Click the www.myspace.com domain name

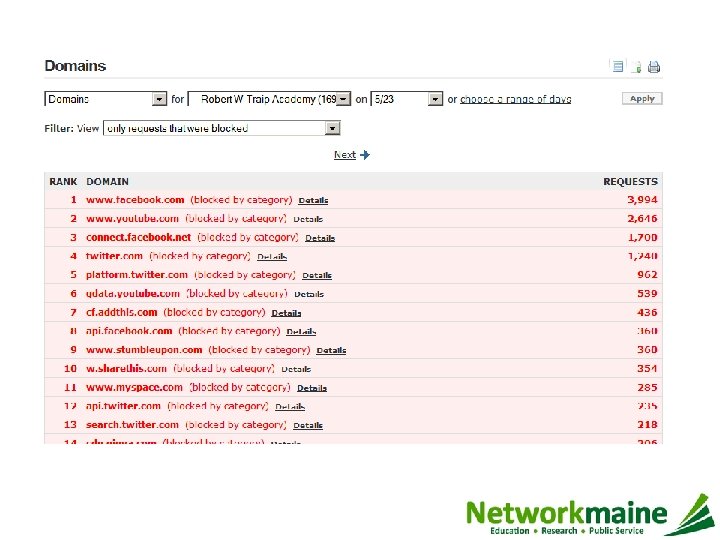point(134,388)
